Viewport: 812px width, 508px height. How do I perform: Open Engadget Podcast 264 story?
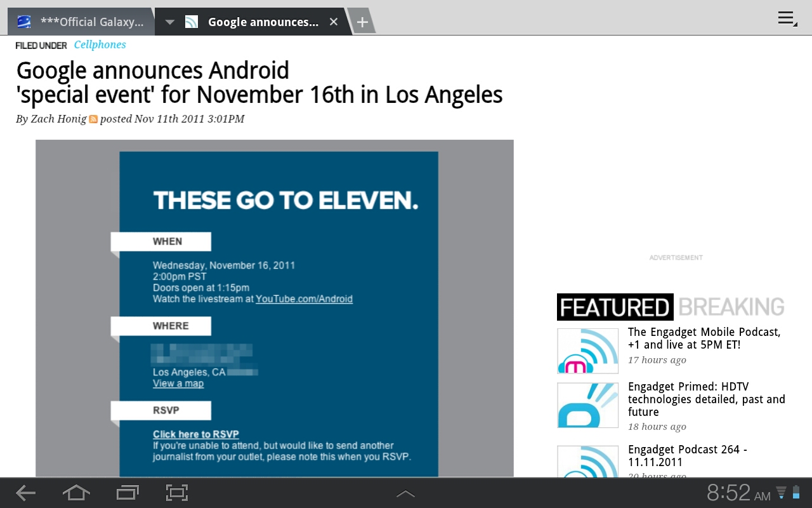(688, 456)
